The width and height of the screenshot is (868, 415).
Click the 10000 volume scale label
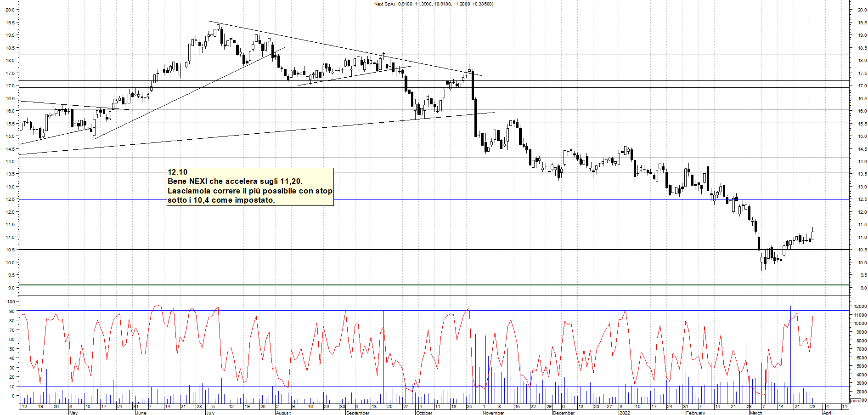pyautogui.click(x=860, y=324)
